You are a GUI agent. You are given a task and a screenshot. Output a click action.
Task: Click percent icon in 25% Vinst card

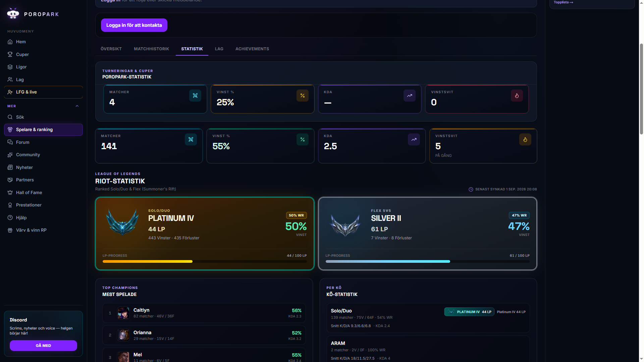pos(303,96)
